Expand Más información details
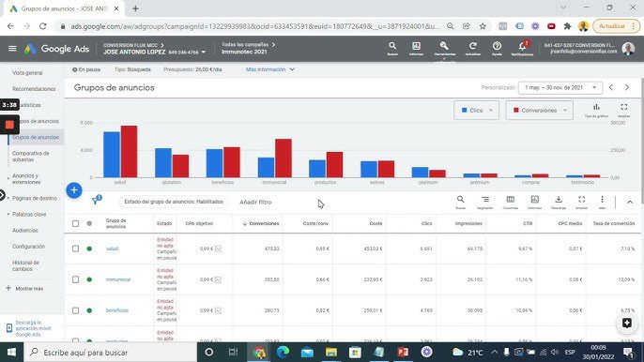This screenshot has width=644, height=362. click(x=269, y=69)
